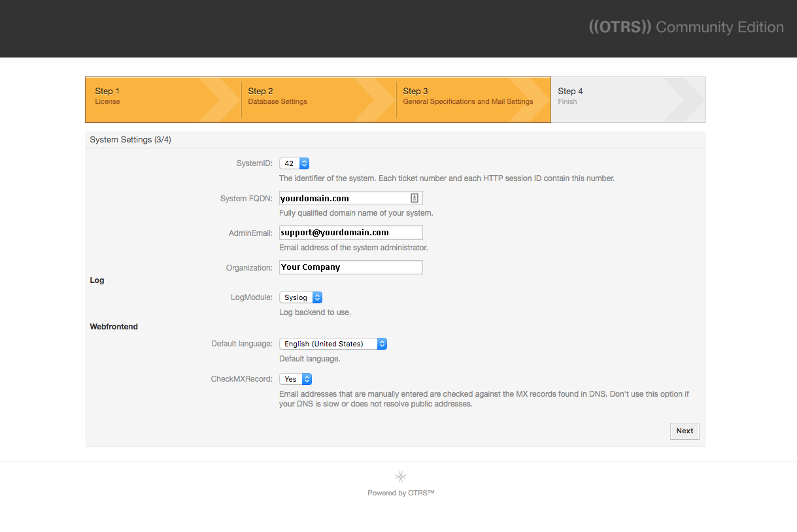The width and height of the screenshot is (797, 532).
Task: Click the OTRS star logo in footer
Action: click(401, 476)
